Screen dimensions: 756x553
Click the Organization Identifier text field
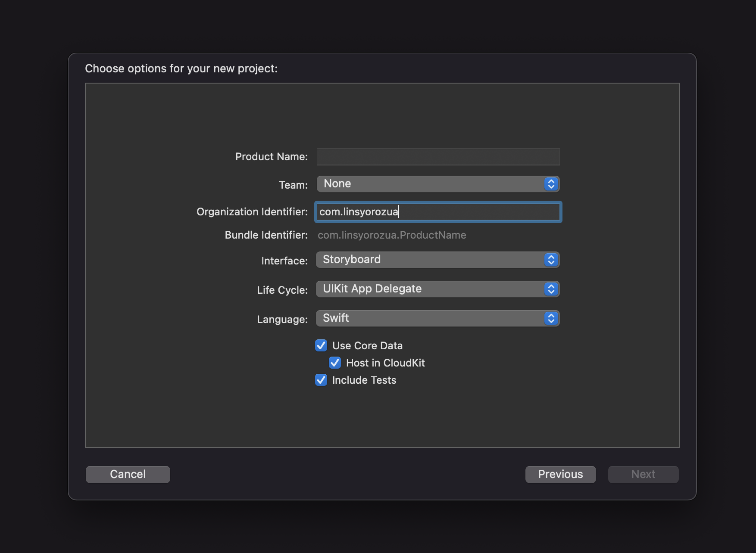point(438,212)
